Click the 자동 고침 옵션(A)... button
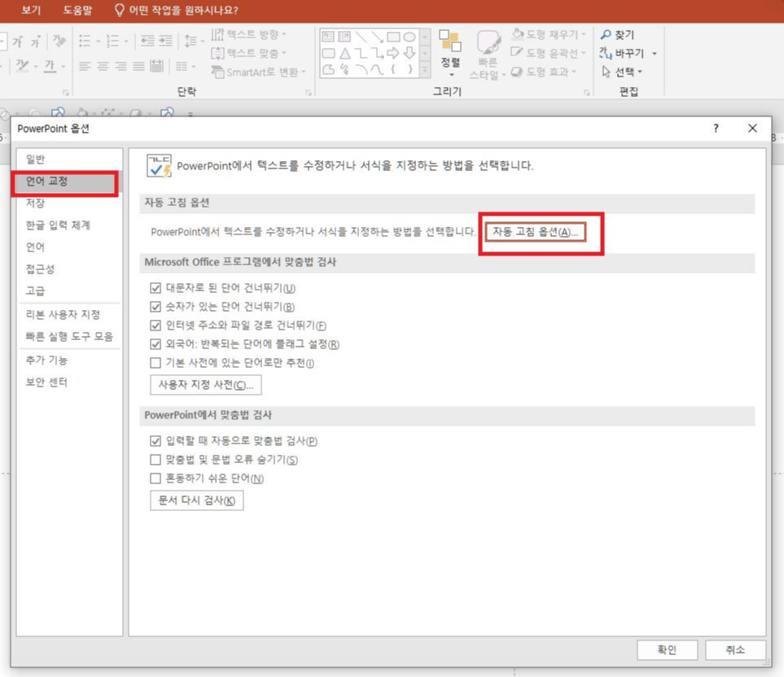Image resolution: width=784 pixels, height=677 pixels. (536, 232)
